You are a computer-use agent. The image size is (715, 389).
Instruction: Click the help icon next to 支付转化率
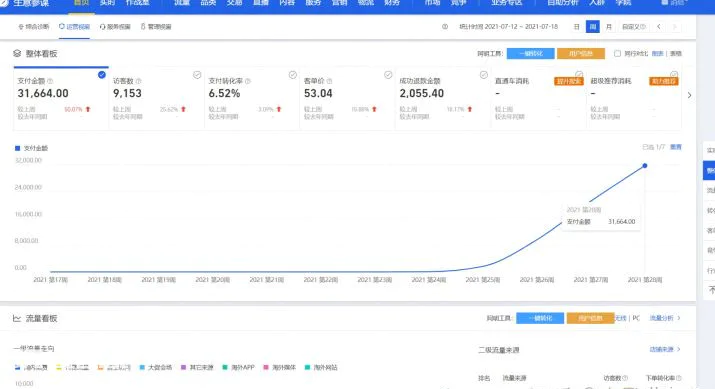coord(248,81)
